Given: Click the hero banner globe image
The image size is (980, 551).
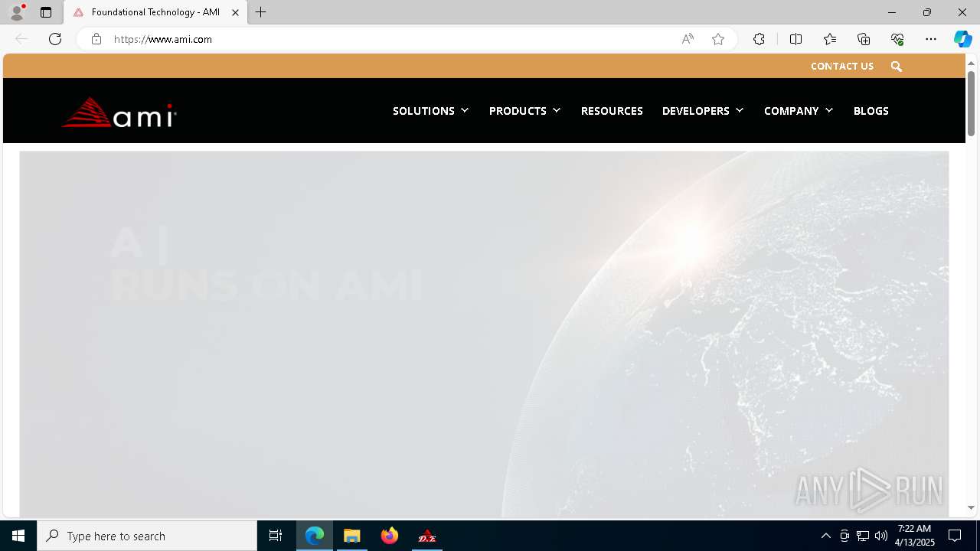Looking at the screenshot, I should [x=484, y=334].
